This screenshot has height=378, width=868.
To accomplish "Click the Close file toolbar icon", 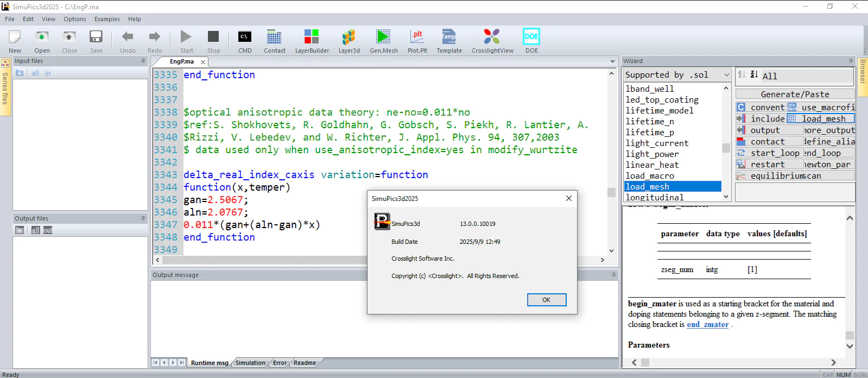I will 69,41.
